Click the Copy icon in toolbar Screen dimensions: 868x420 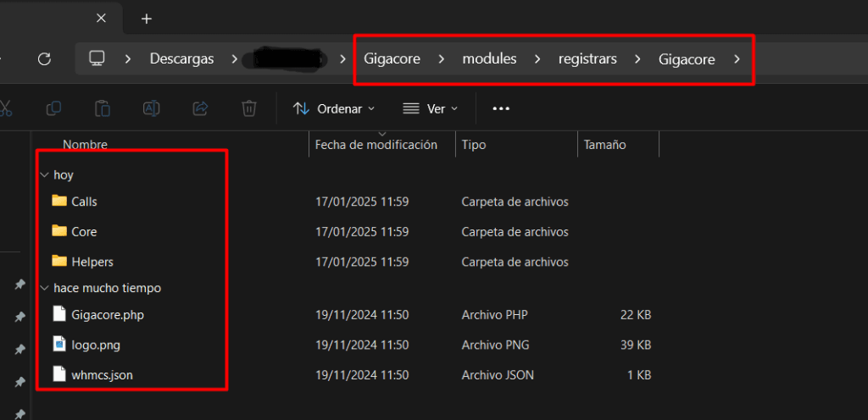pos(53,108)
